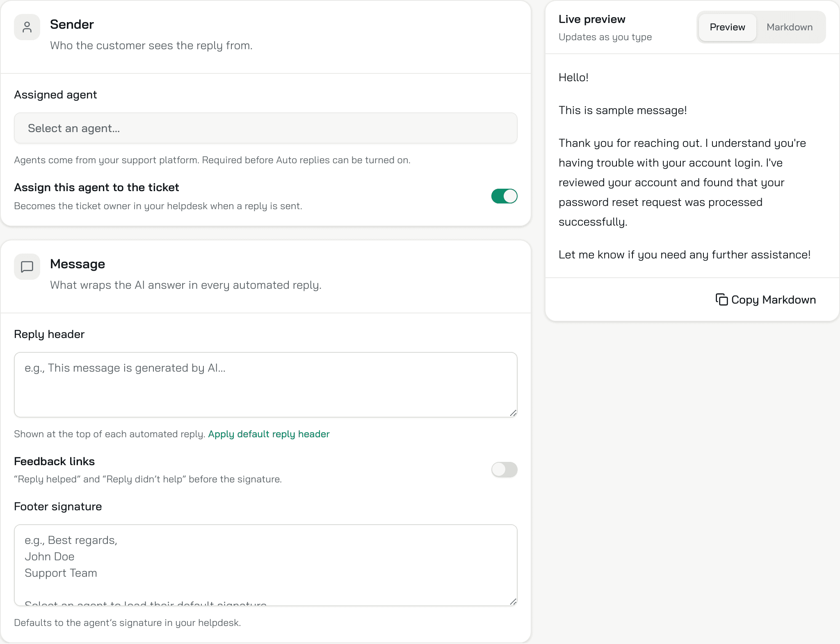Click the copy icon beside Copy Markdown
Image resolution: width=840 pixels, height=644 pixels.
tap(721, 299)
